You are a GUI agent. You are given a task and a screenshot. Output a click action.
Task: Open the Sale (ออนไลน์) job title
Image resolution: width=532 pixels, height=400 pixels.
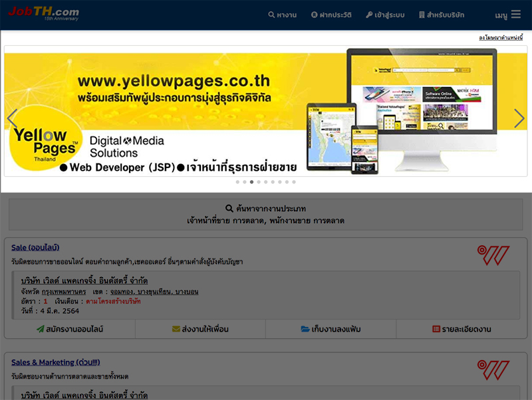click(x=35, y=248)
